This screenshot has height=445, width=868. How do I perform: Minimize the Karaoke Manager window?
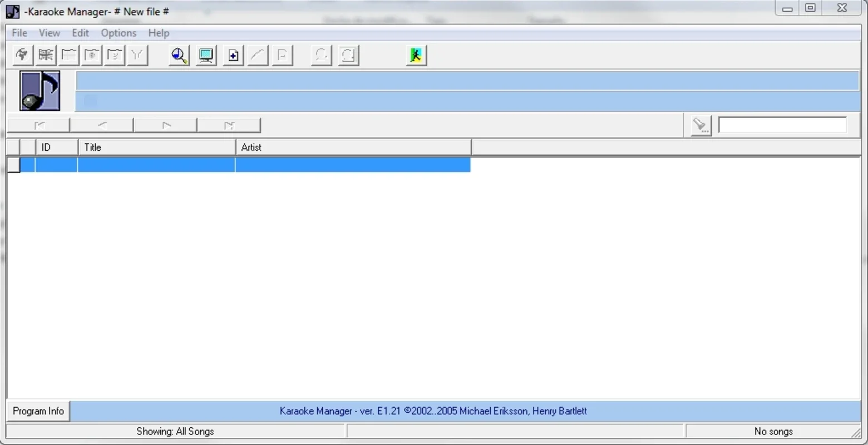coord(787,8)
